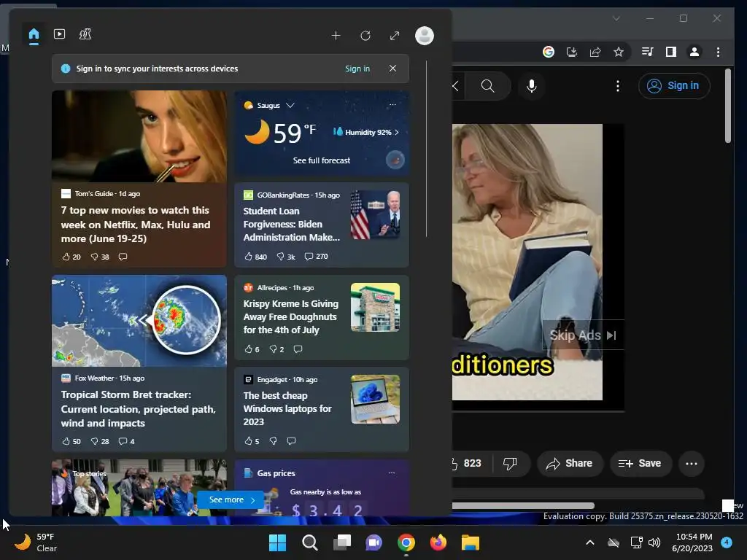Add a widget with the plus icon
Image resolution: width=747 pixels, height=560 pixels.
pyautogui.click(x=336, y=36)
